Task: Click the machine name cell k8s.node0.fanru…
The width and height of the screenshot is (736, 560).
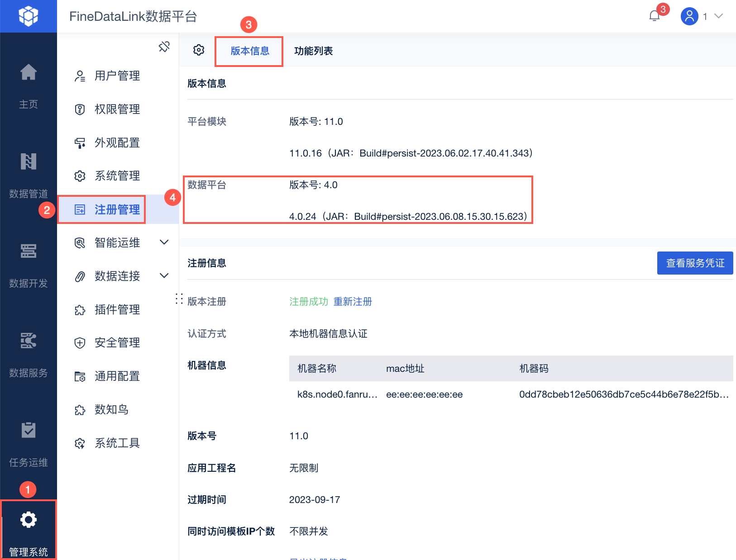Action: (x=337, y=394)
